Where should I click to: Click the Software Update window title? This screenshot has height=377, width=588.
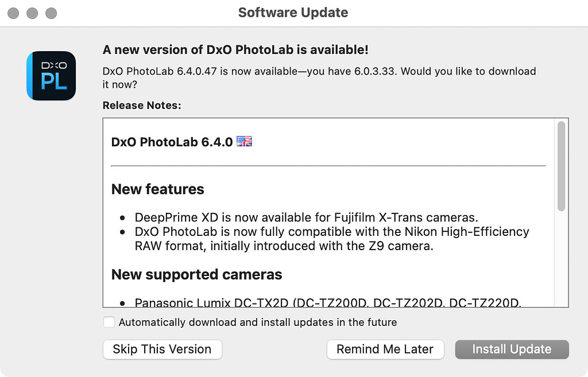click(x=293, y=12)
